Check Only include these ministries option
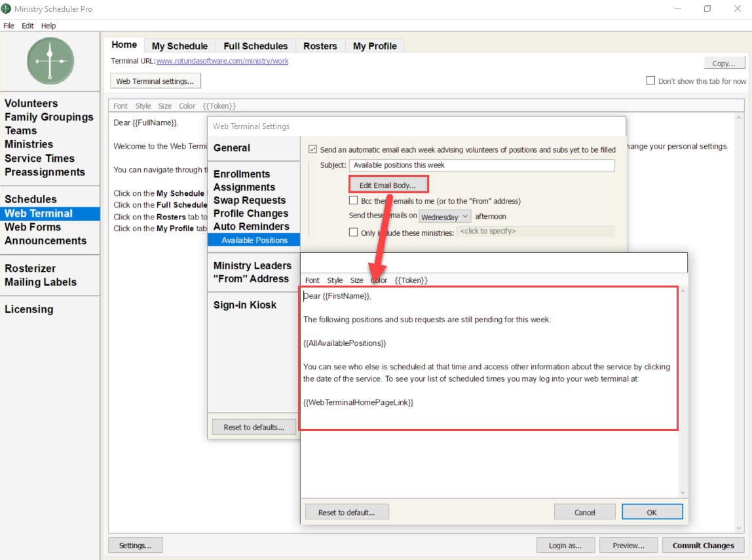 [x=354, y=233]
